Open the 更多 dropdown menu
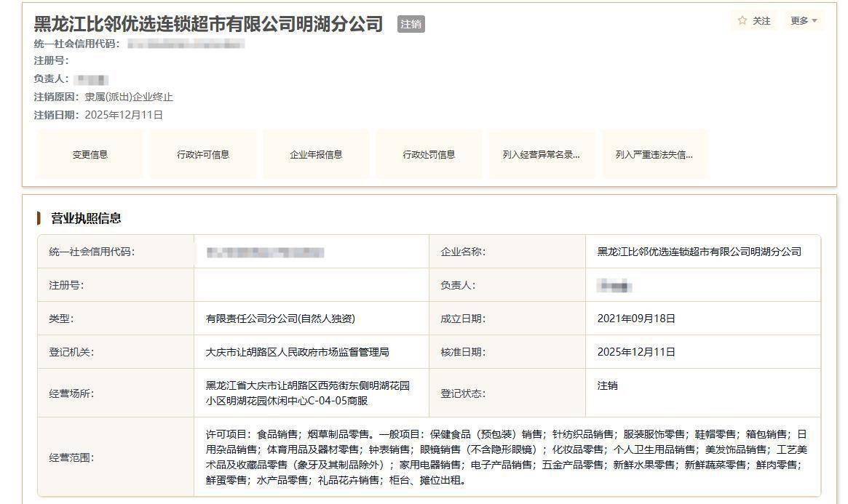The image size is (848, 504). coord(804,20)
